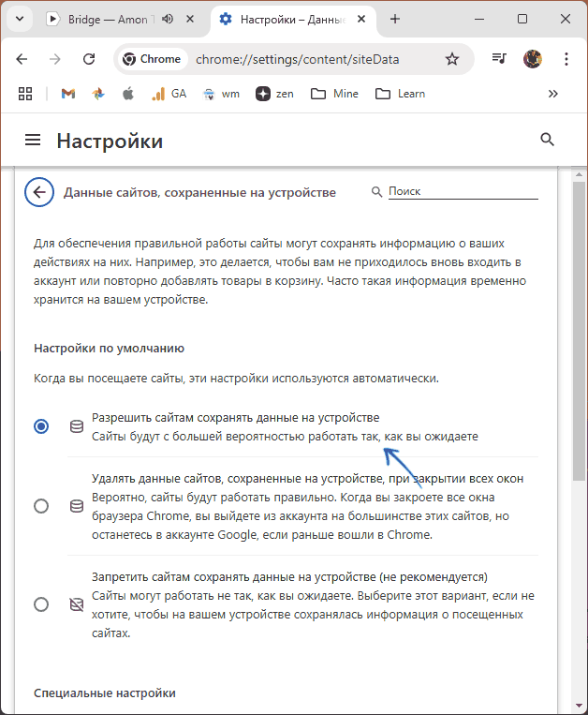The width and height of the screenshot is (588, 715).
Task: Open the settings hamburger menu
Action: point(33,140)
